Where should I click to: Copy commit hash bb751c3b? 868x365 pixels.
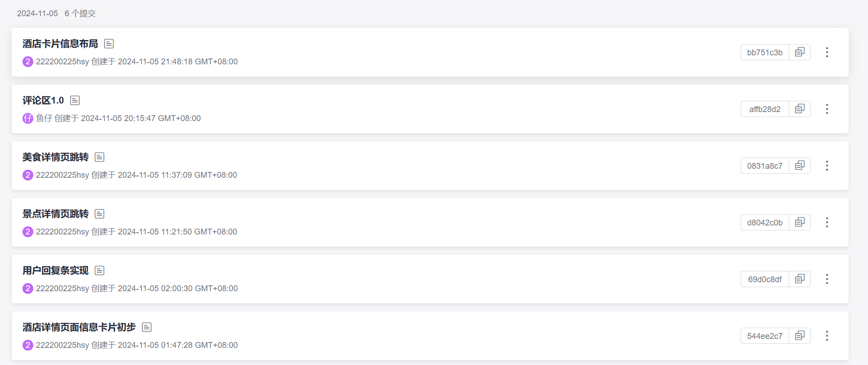[x=800, y=52]
